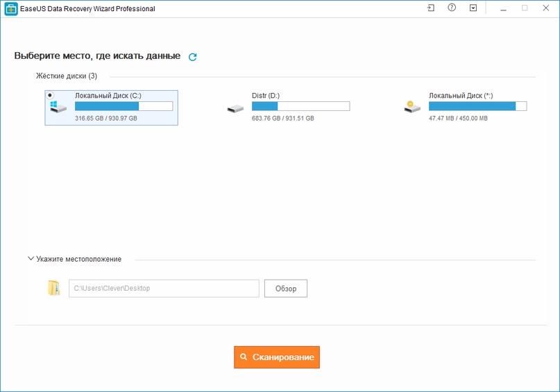Click the usage bar of Distr (D:)

click(300, 106)
